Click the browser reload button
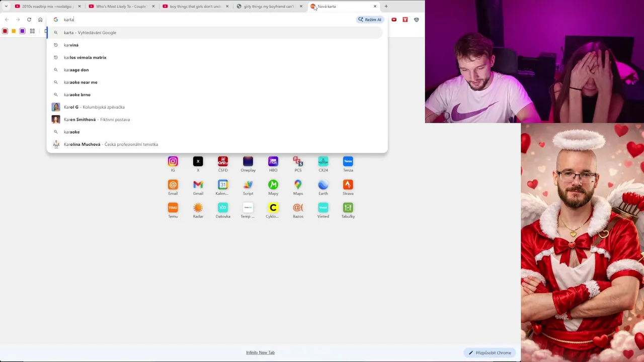The image size is (644, 362). point(29,20)
